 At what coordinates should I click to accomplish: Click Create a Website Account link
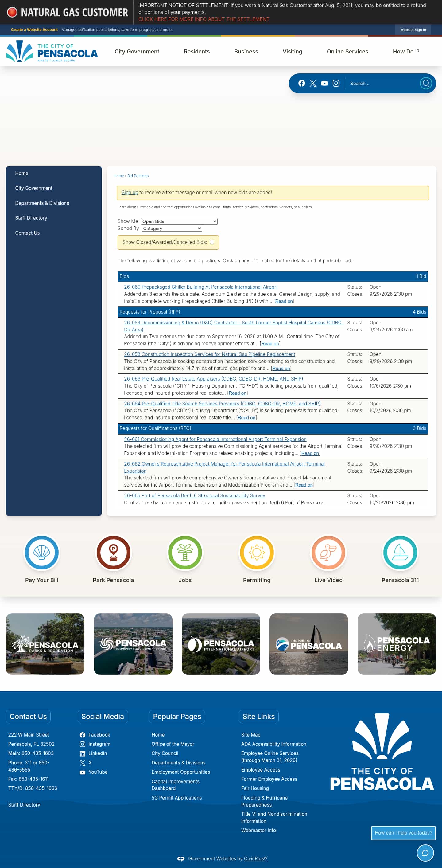tap(34, 30)
